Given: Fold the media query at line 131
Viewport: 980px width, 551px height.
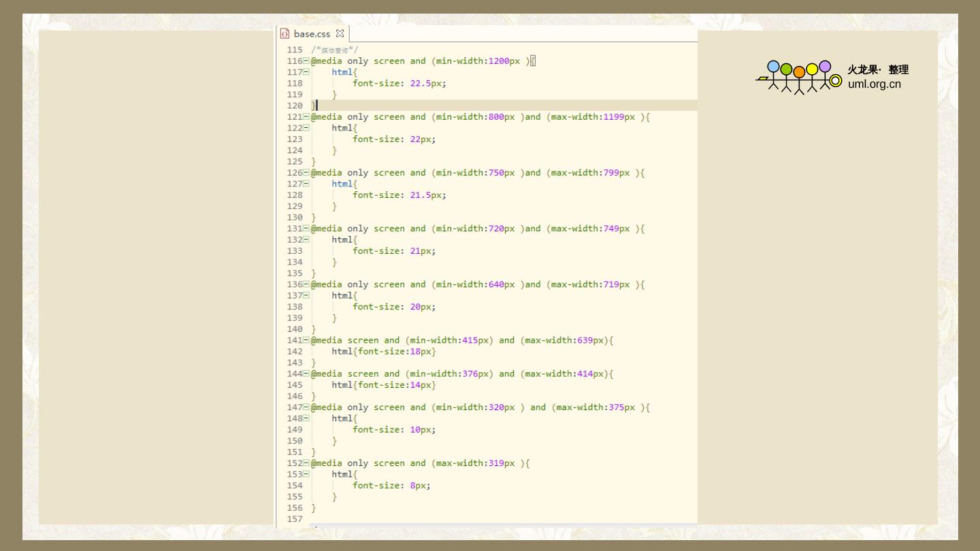Looking at the screenshot, I should coord(306,229).
